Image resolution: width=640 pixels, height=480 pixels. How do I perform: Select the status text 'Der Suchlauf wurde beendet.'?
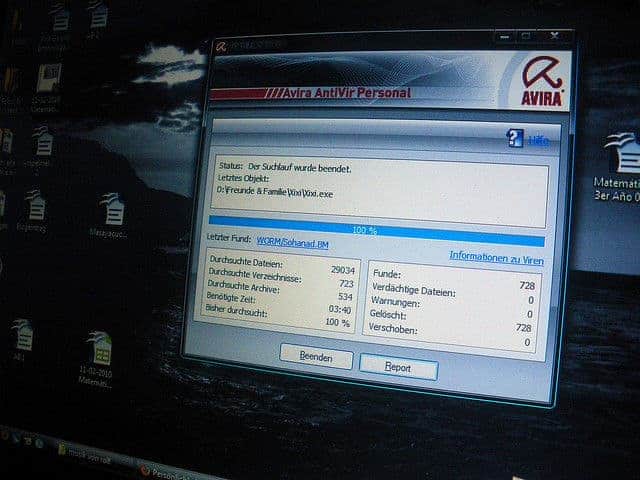tap(300, 168)
